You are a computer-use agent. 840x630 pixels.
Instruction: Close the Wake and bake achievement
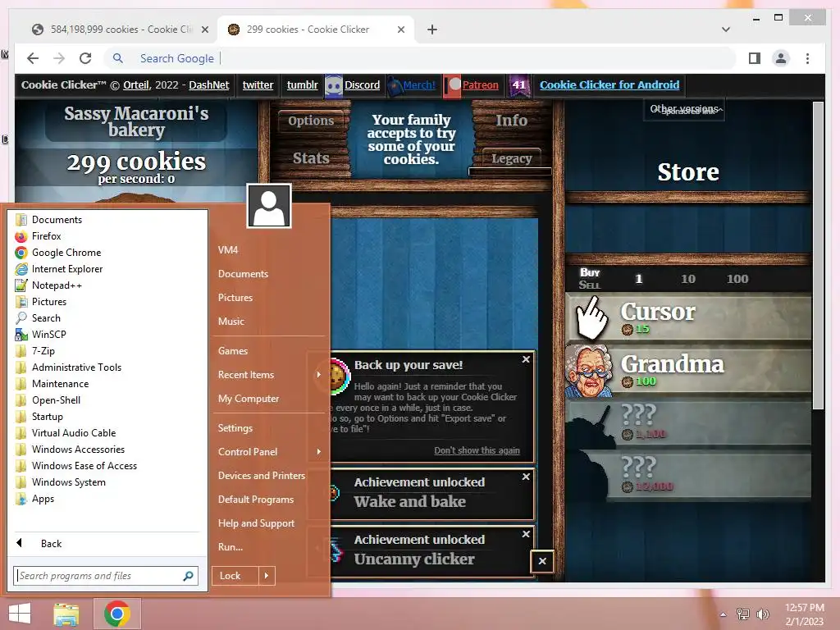coord(526,477)
